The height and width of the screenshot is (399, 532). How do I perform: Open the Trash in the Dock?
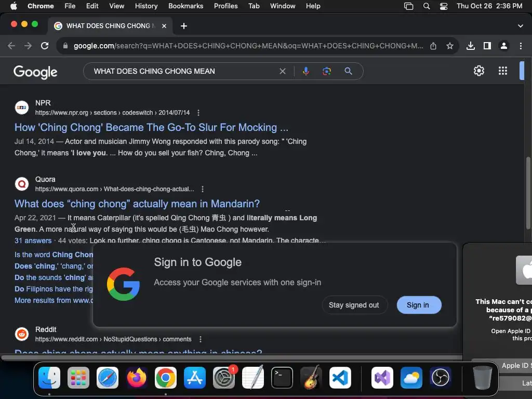[483, 378]
